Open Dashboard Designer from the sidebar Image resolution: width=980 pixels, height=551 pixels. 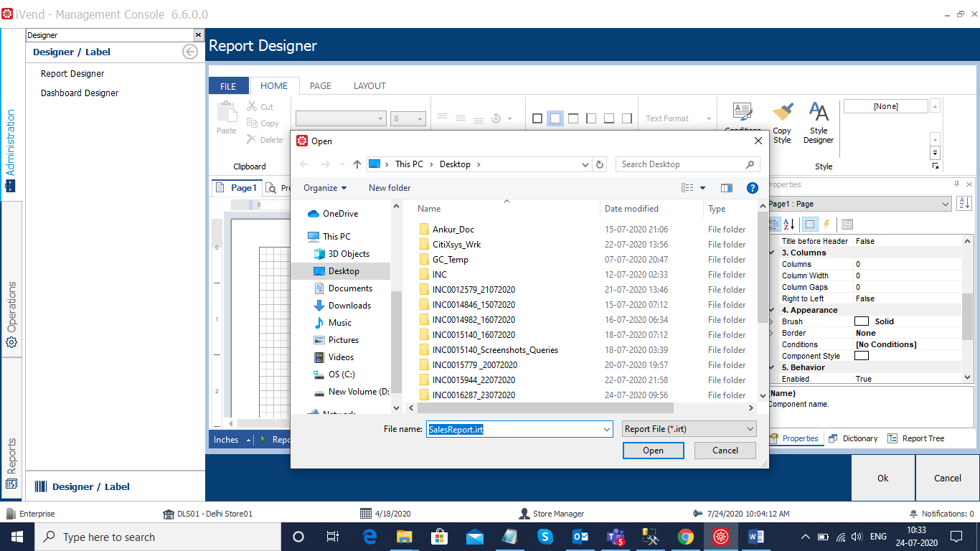tap(80, 93)
